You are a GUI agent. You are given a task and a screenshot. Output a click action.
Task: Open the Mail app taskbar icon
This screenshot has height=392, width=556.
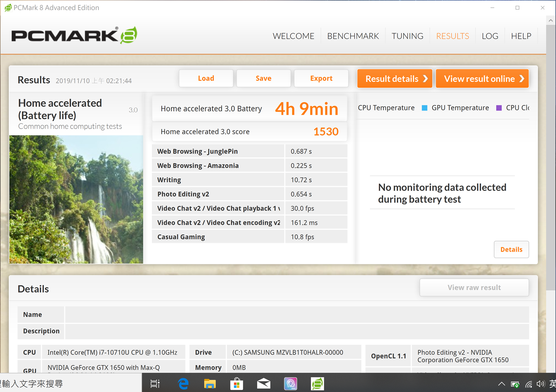264,384
